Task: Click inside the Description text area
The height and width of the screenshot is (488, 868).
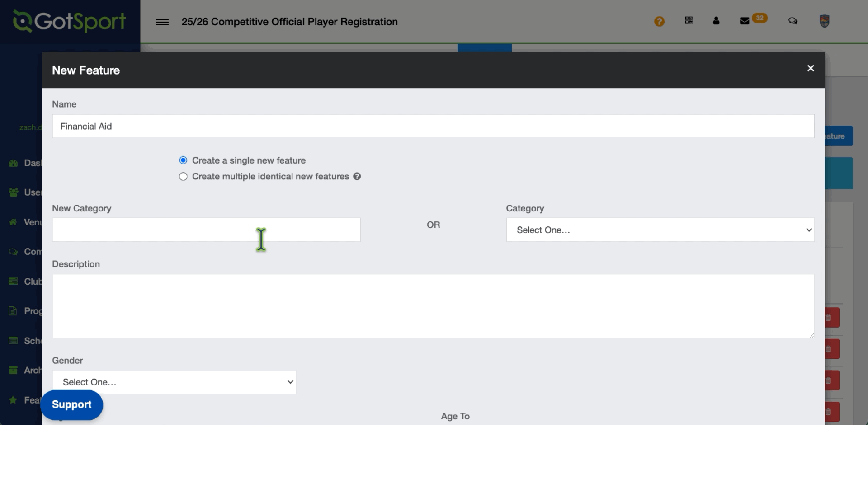Action: (433, 306)
